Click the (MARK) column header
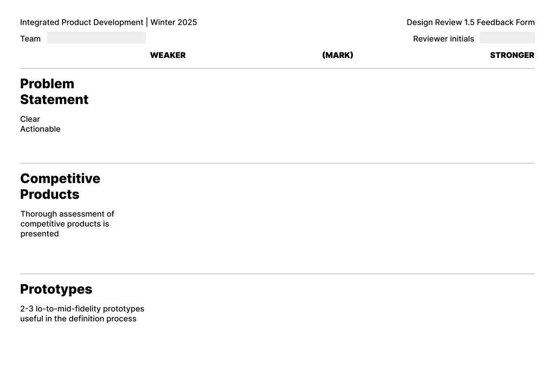Image resolution: width=555 pixels, height=392 pixels. 338,55
